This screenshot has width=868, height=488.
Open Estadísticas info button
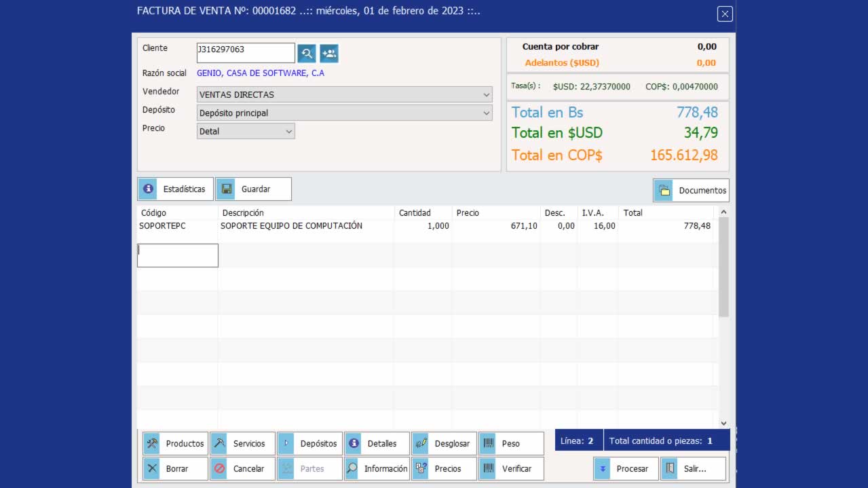(x=175, y=189)
